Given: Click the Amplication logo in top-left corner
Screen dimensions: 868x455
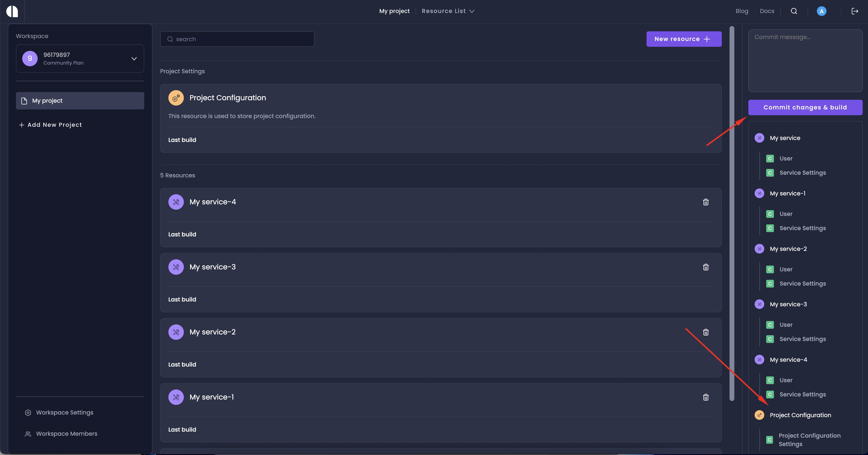Looking at the screenshot, I should coord(12,11).
